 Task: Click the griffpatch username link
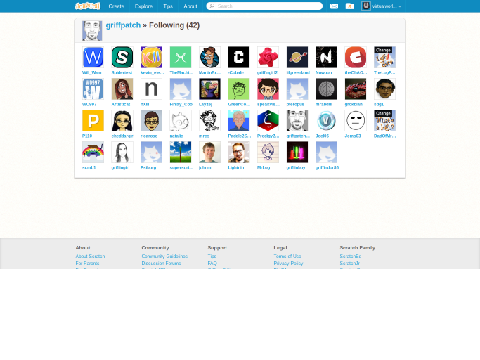click(123, 25)
